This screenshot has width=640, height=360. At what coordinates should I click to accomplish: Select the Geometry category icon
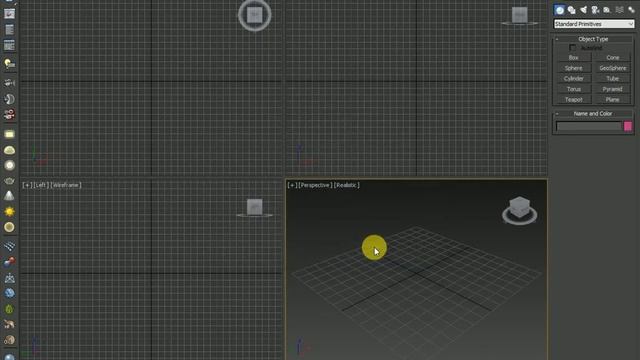click(560, 10)
